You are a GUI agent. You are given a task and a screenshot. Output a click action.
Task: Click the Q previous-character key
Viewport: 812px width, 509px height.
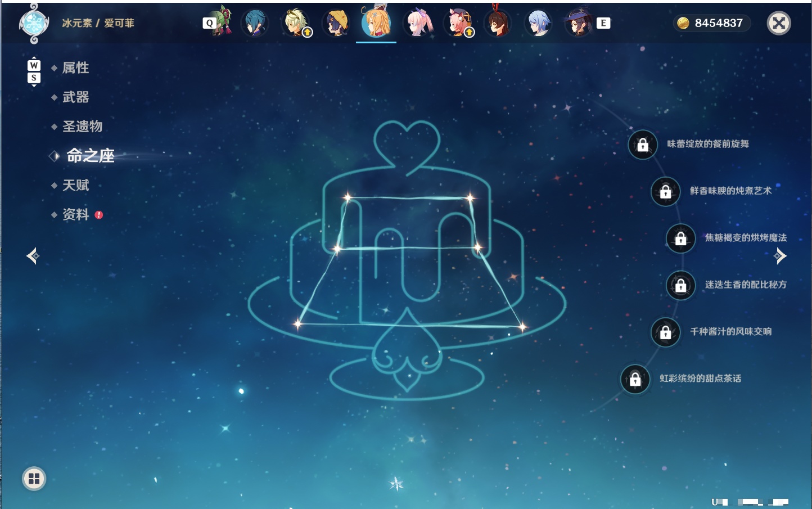(209, 23)
